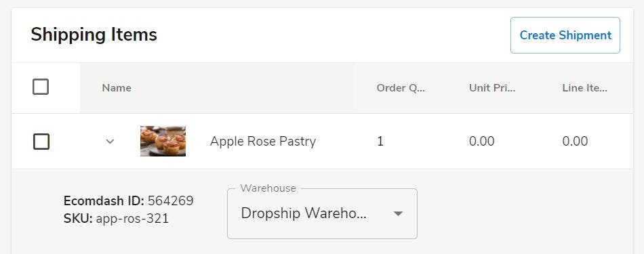Toggle the select-all checkbox in header
The width and height of the screenshot is (644, 254).
coord(41,87)
